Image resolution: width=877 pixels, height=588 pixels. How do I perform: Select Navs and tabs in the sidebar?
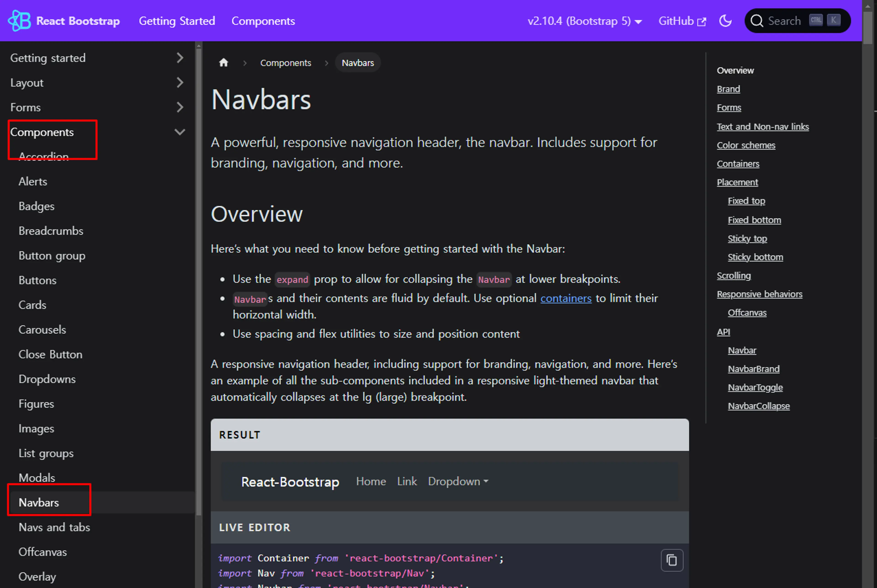click(54, 527)
